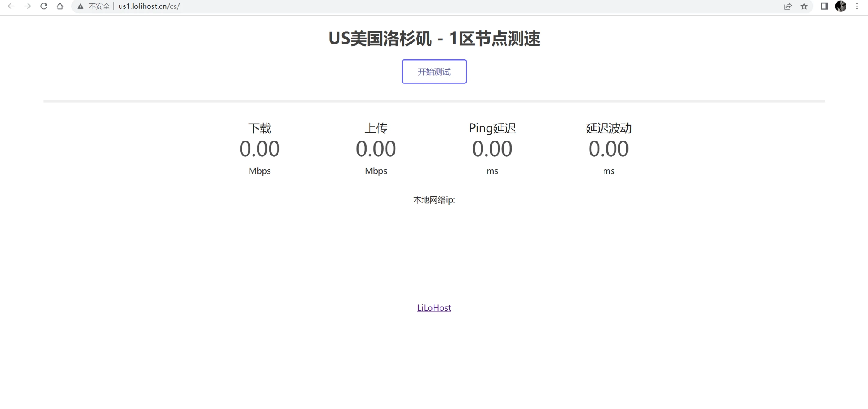
Task: Reload the speed test page
Action: click(x=44, y=6)
